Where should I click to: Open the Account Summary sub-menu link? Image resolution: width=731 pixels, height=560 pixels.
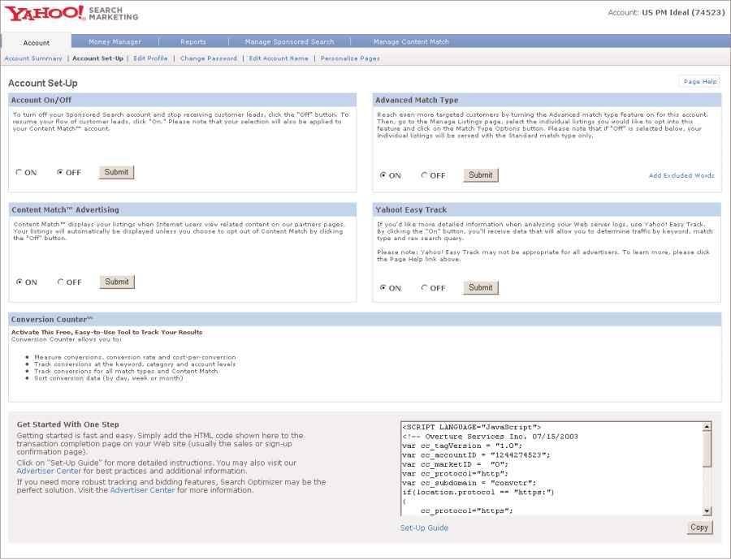(33, 58)
